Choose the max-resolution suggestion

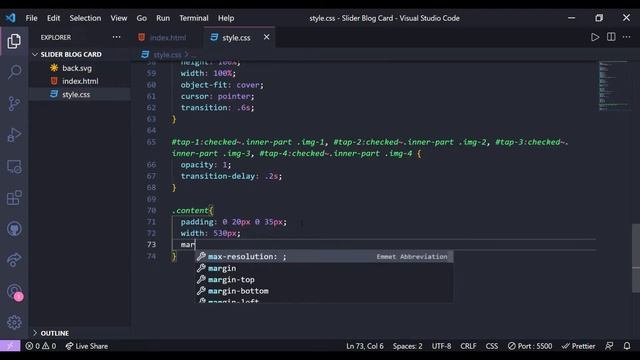tap(324, 256)
